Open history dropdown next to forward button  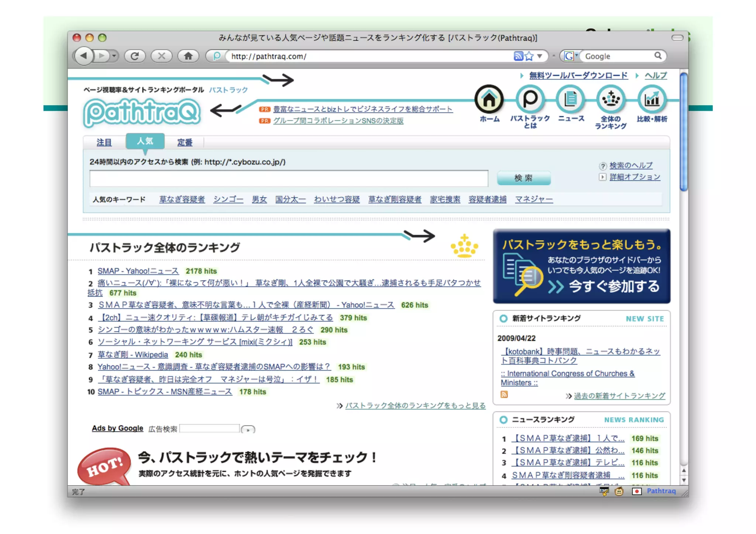point(114,56)
